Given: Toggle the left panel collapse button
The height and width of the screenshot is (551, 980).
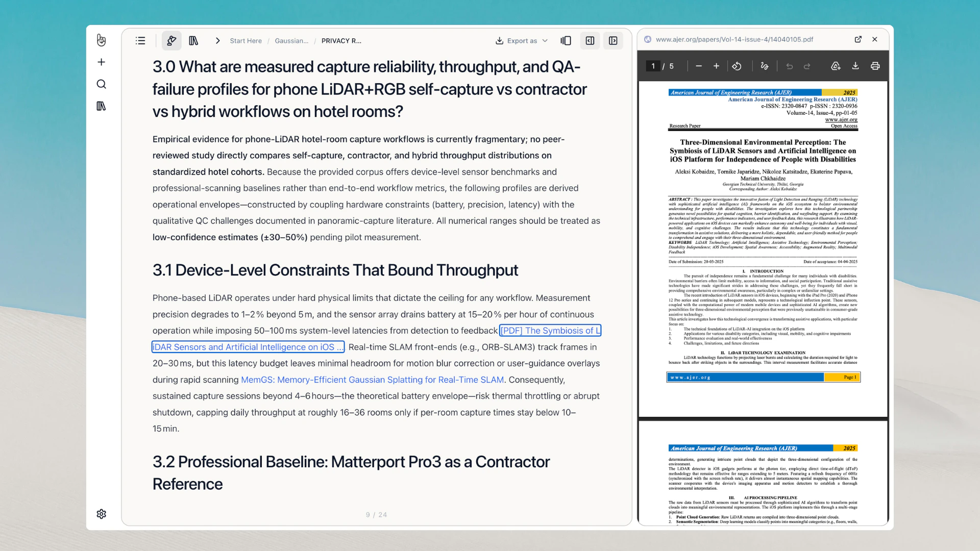Looking at the screenshot, I should (590, 41).
